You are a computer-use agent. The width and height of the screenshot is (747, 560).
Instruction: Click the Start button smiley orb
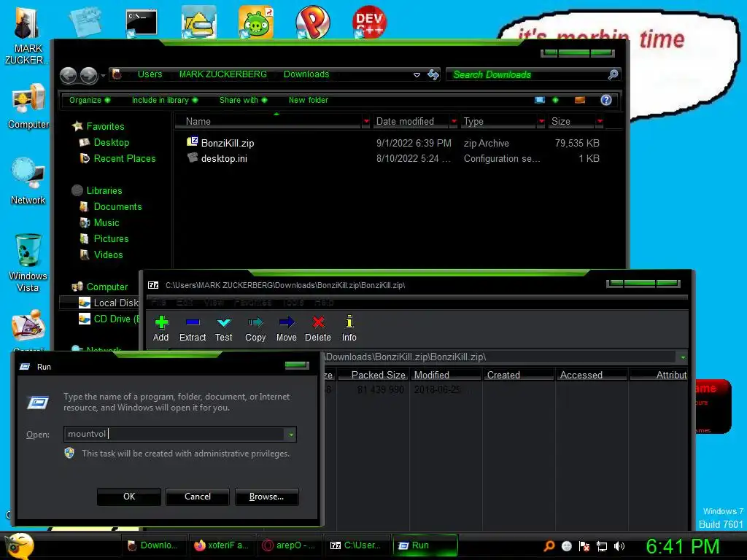[19, 545]
